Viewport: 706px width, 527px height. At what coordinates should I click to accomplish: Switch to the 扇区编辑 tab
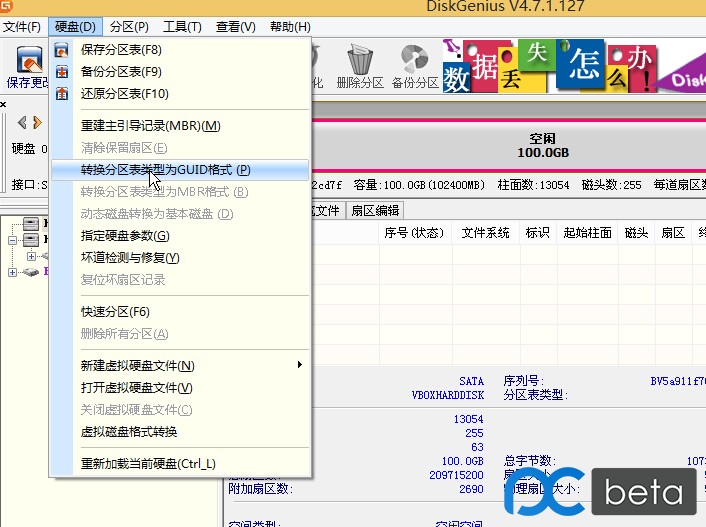point(375,210)
